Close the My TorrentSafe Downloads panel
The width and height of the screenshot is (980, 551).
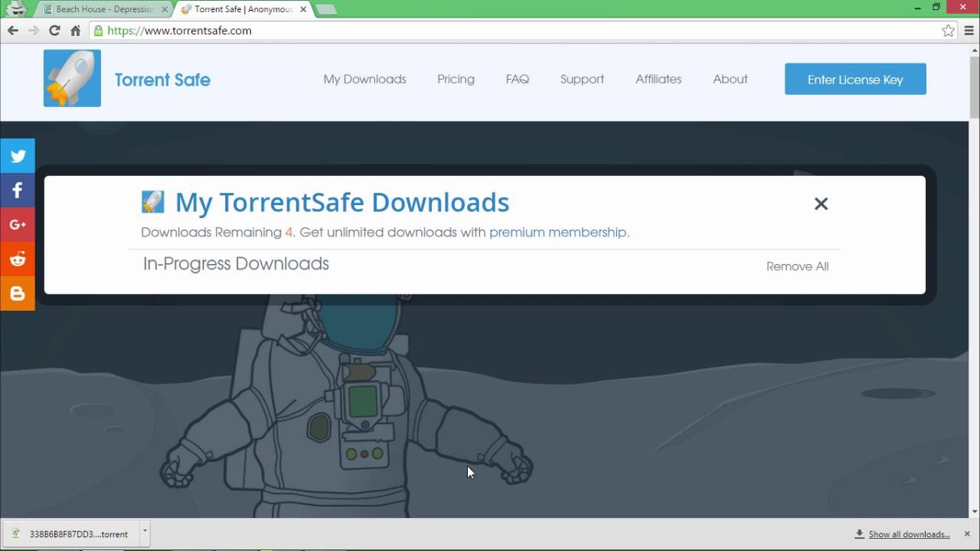(821, 204)
